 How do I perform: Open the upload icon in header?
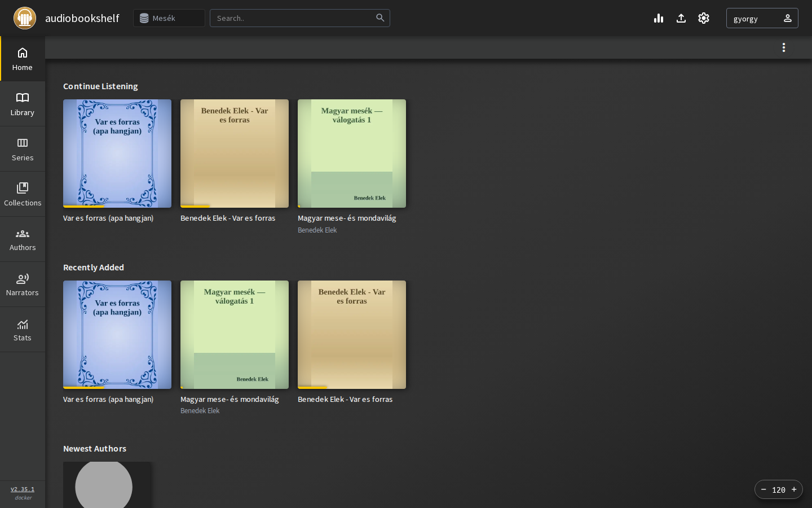(x=681, y=18)
